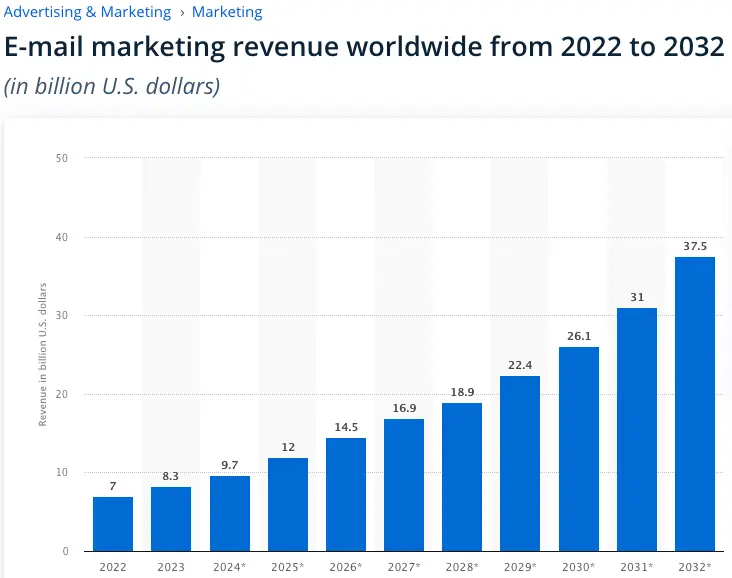Click the 2029 bar showing 22.4
The image size is (732, 578).
click(520, 463)
